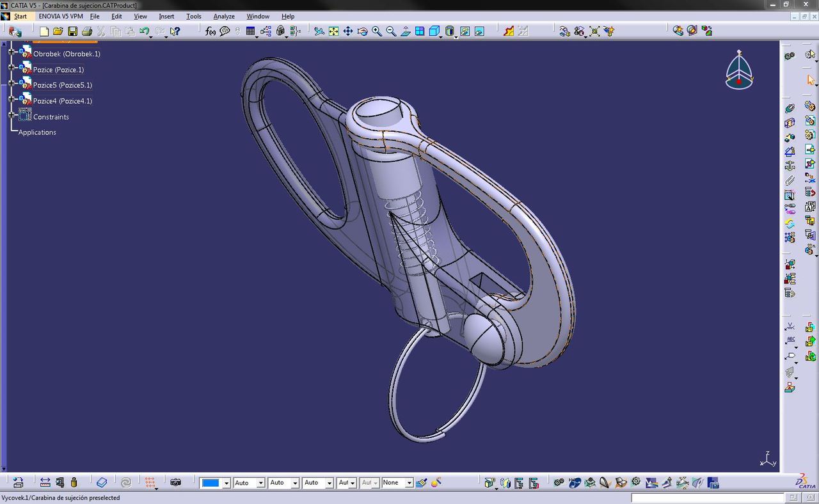Click the blue fill color swatch
Screen dimensions: 819x504
pyautogui.click(x=211, y=483)
